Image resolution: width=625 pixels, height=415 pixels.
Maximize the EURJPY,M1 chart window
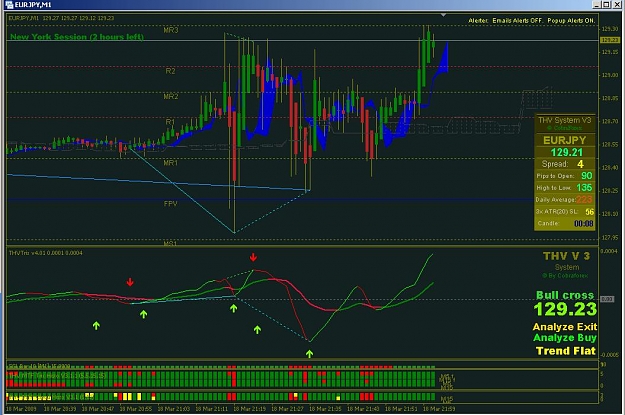click(606, 5)
